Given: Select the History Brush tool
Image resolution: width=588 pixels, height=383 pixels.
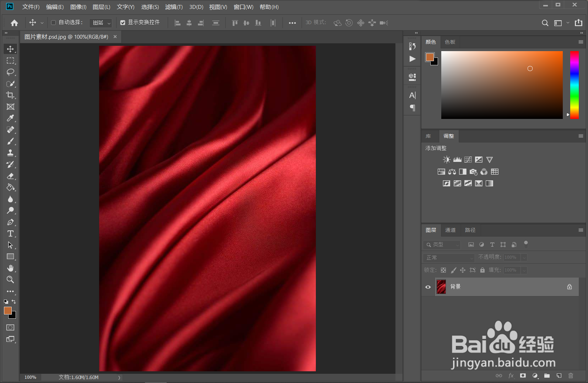Looking at the screenshot, I should [x=10, y=164].
